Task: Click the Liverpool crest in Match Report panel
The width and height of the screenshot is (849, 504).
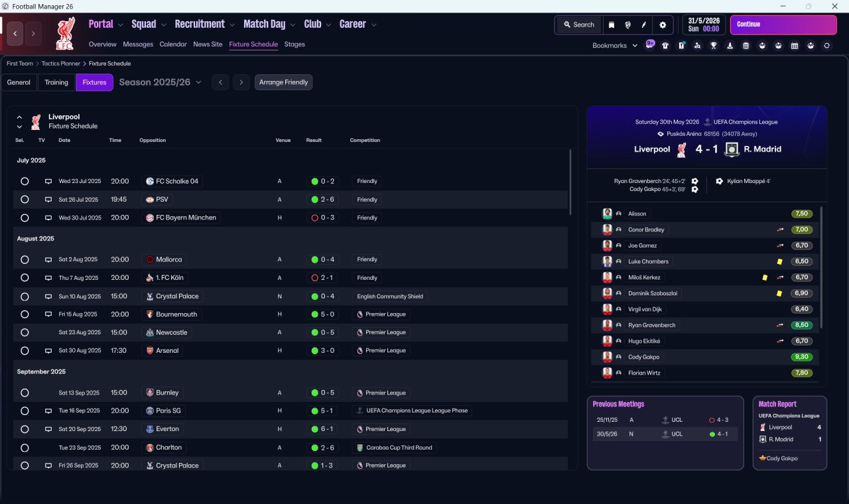Action: [763, 427]
